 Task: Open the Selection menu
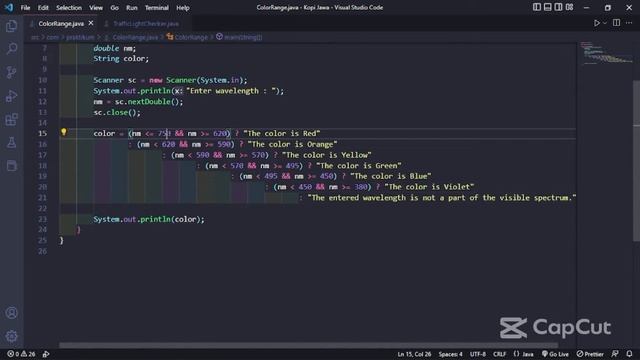coord(69,7)
